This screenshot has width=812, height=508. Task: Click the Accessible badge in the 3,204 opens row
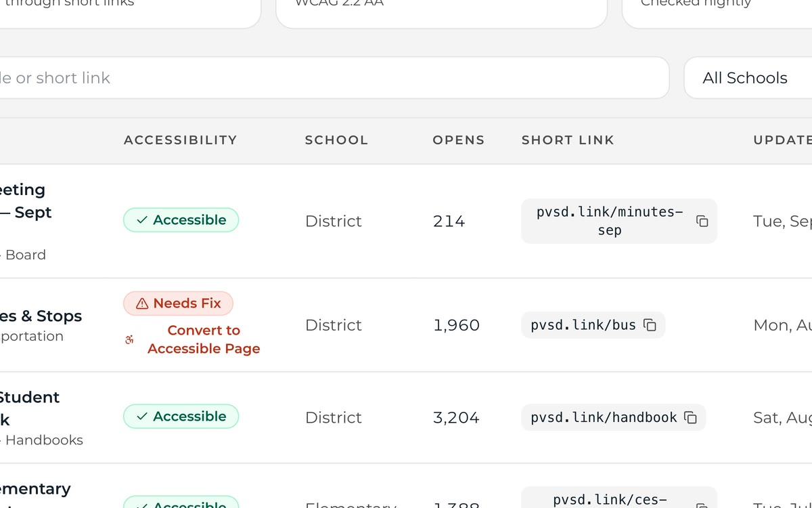pos(181,417)
